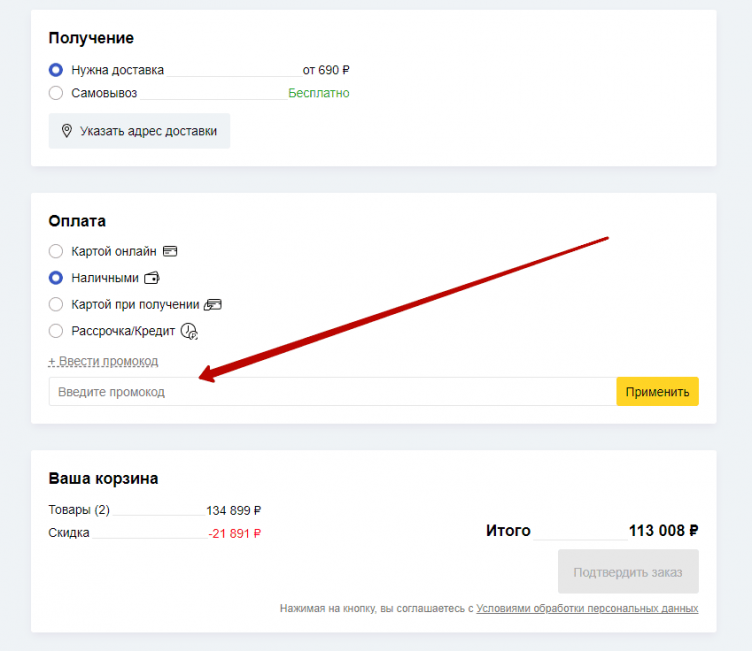Toggle the '+ Ввести промокод' link
Screen dimensions: 752x651
click(x=103, y=361)
